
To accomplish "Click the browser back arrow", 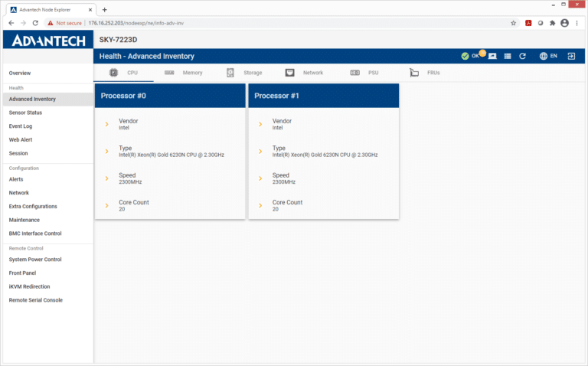I will tap(11, 23).
